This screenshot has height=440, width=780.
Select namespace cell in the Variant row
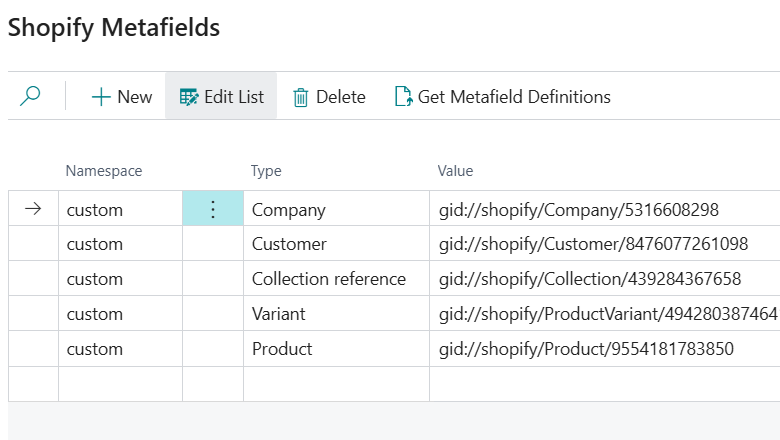click(x=120, y=314)
